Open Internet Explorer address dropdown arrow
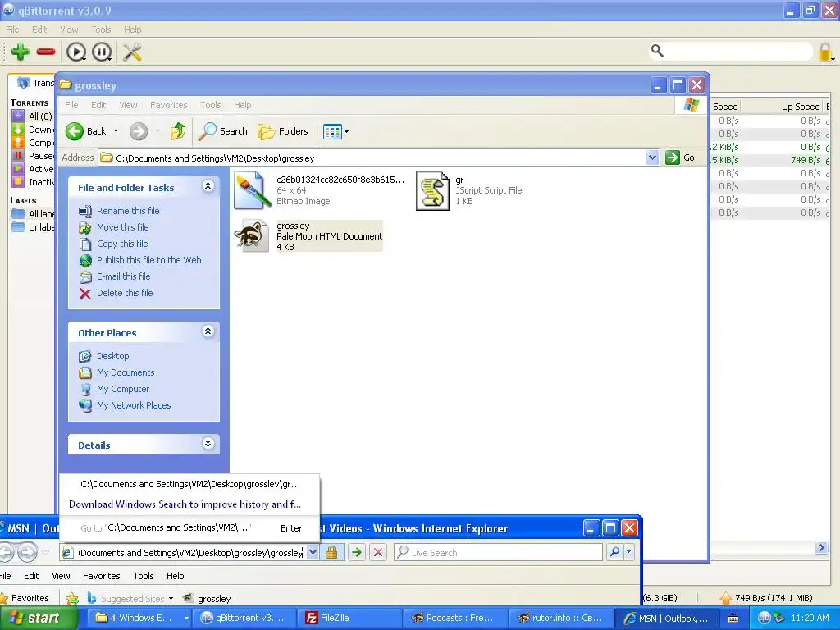 pos(313,552)
